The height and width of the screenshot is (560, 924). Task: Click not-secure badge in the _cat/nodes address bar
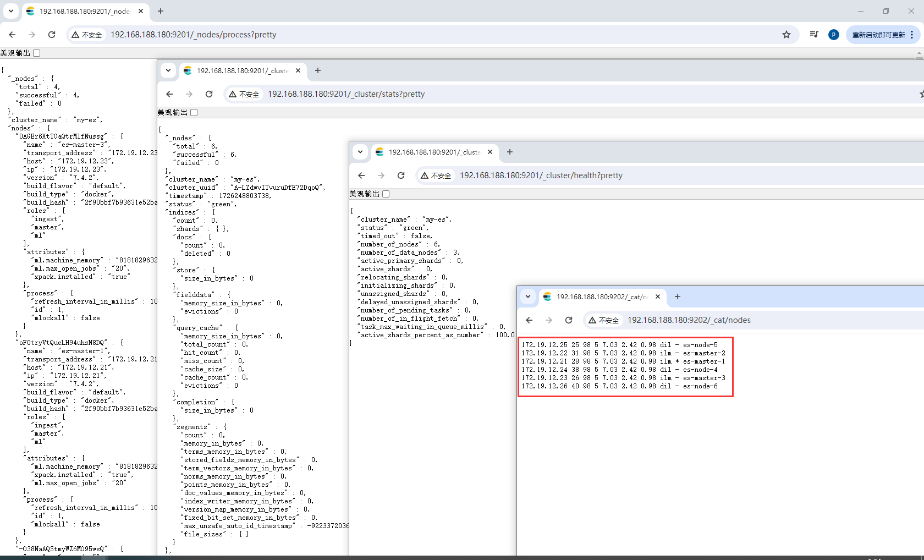pyautogui.click(x=604, y=320)
